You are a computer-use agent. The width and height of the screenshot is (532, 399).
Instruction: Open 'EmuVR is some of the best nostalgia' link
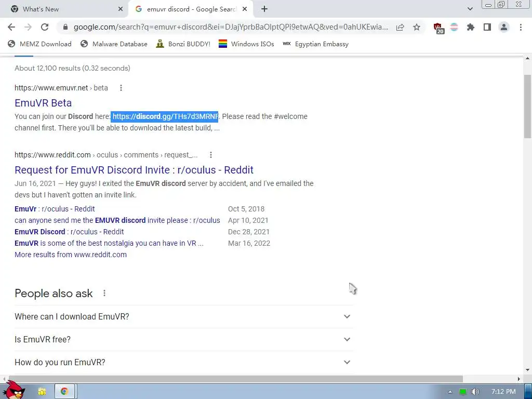[109, 243]
